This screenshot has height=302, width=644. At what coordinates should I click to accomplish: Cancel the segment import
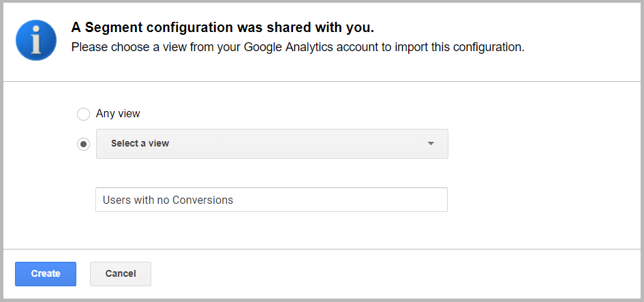tap(121, 273)
